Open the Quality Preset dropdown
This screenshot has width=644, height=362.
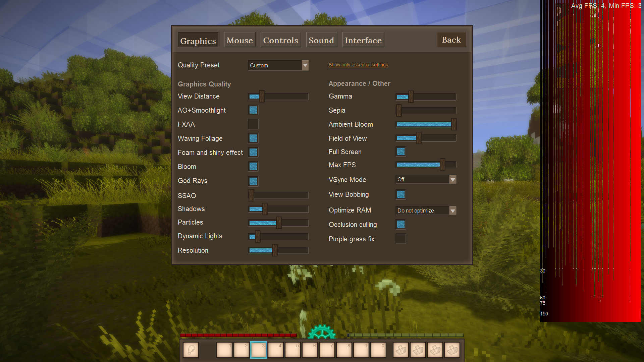tap(278, 65)
